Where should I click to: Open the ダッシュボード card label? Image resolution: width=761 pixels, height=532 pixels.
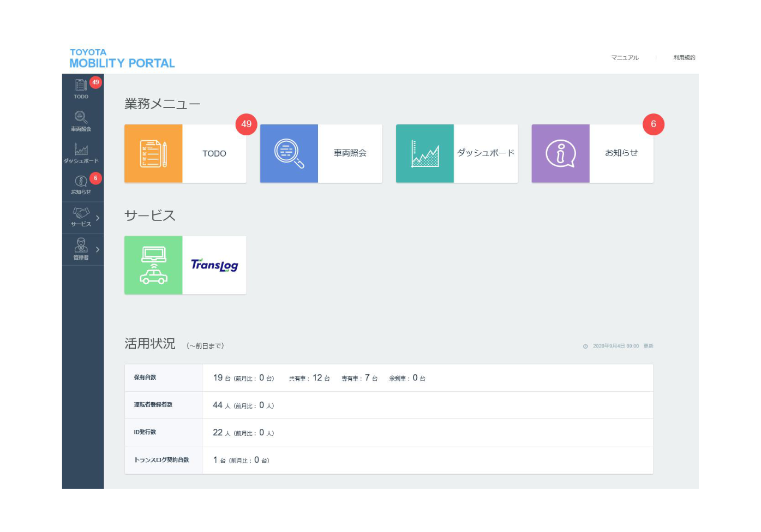[486, 153]
